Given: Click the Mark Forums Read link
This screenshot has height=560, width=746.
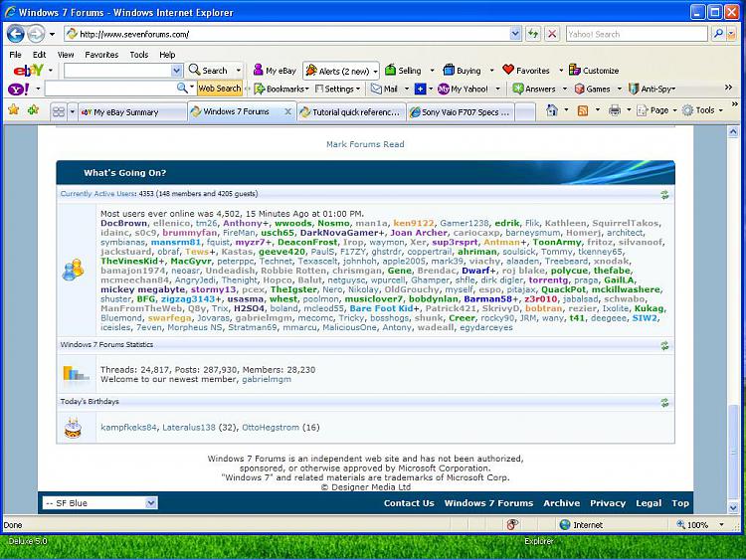Looking at the screenshot, I should pos(365,144).
